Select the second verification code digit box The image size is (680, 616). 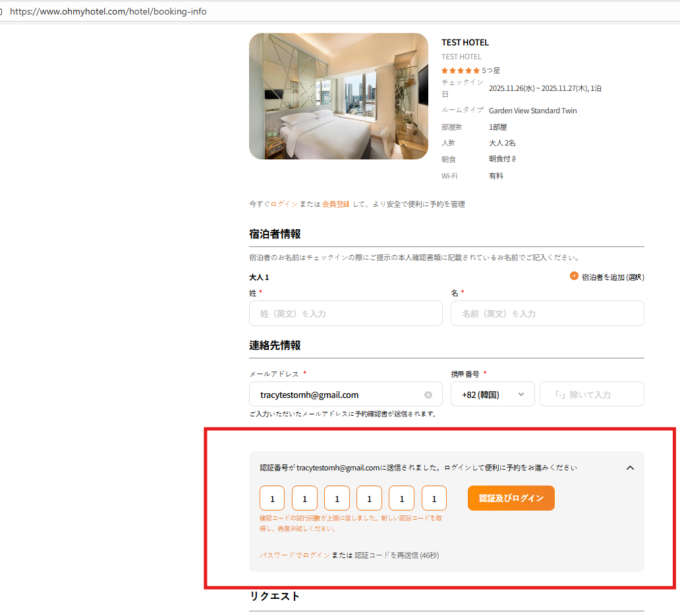click(x=304, y=499)
